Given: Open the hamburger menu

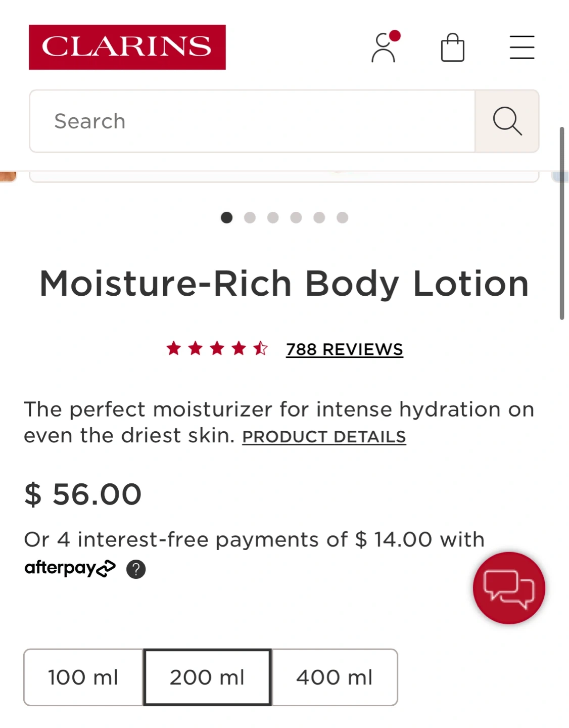Looking at the screenshot, I should point(521,48).
